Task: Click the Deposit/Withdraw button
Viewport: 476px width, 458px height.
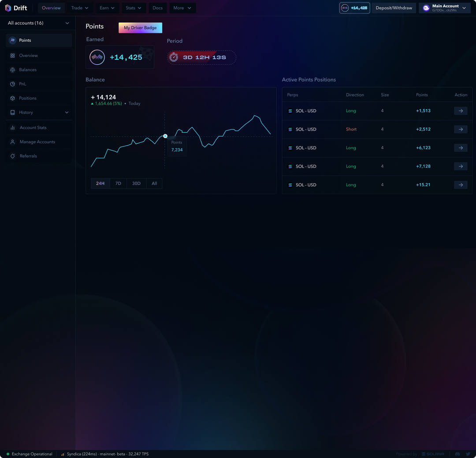Action: pos(394,8)
